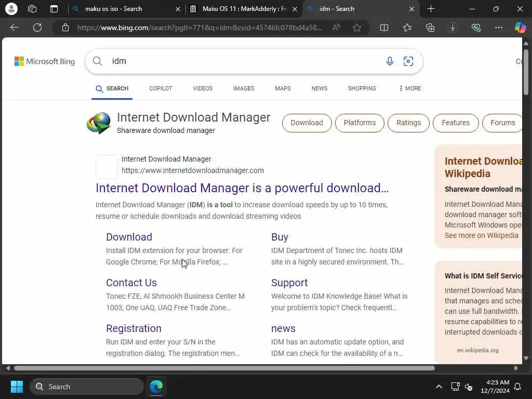532x399 pixels.
Task: Switch to the 'Maku OS 11 : MarkAdderly' tab
Action: (x=244, y=9)
